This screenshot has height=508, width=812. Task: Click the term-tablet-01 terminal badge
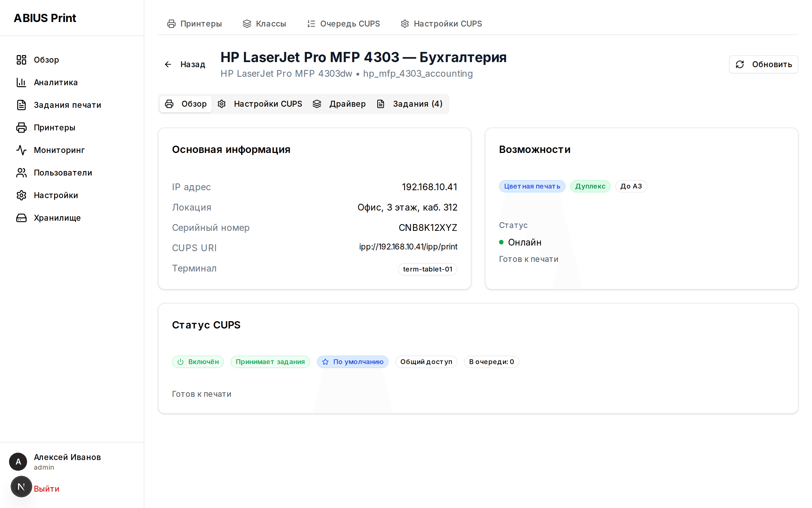pos(427,269)
